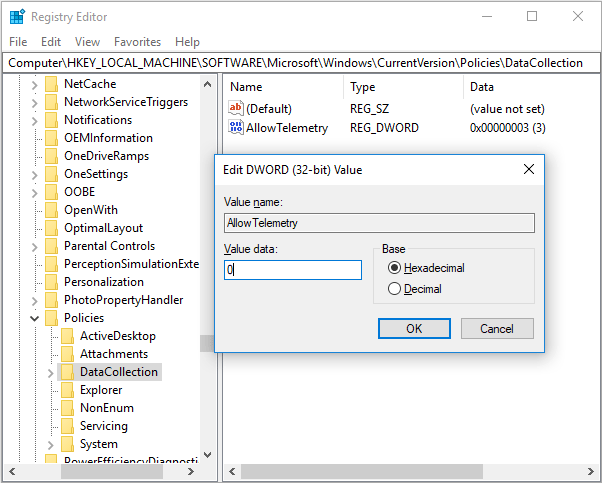602x483 pixels.
Task: Collapse the Policies key
Action: [x=35, y=318]
